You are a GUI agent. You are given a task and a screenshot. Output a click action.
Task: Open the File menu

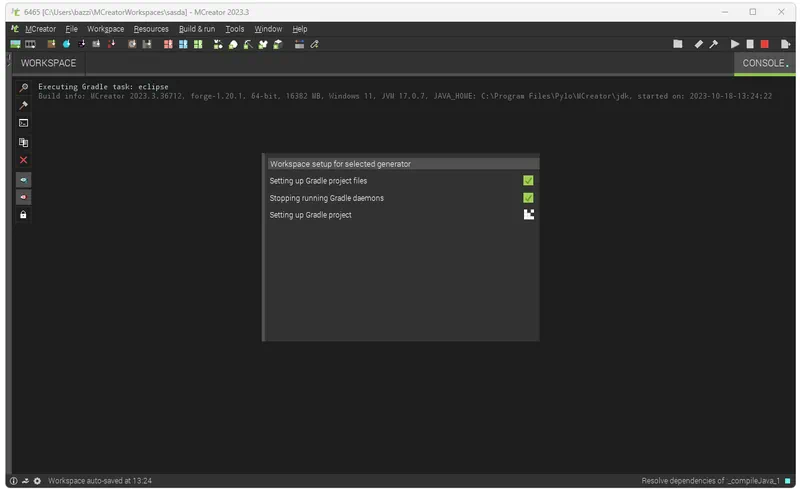[x=71, y=29]
